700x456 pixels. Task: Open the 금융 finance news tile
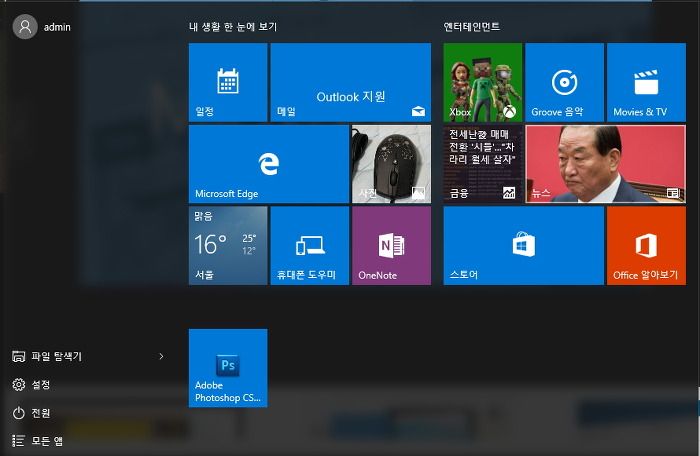[x=483, y=164]
